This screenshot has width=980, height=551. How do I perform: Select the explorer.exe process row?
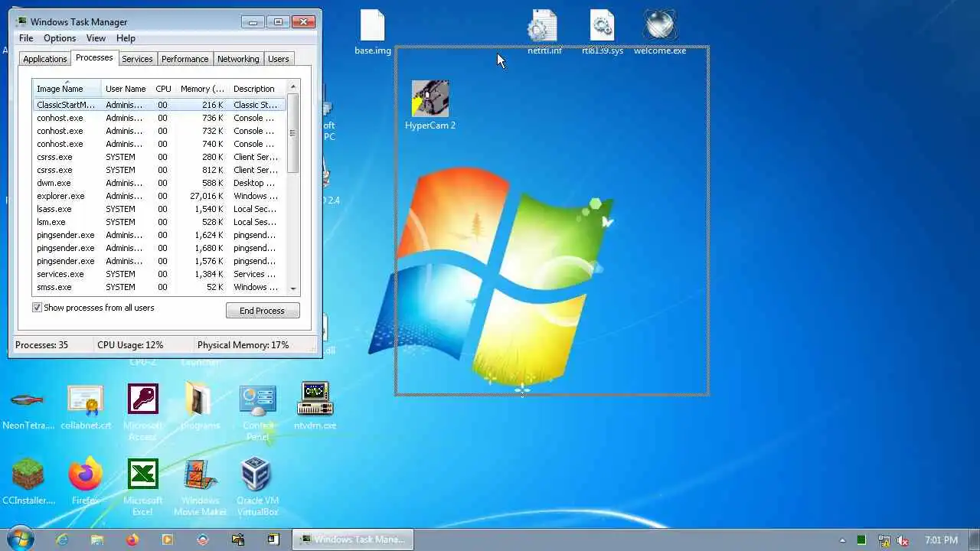pos(159,196)
